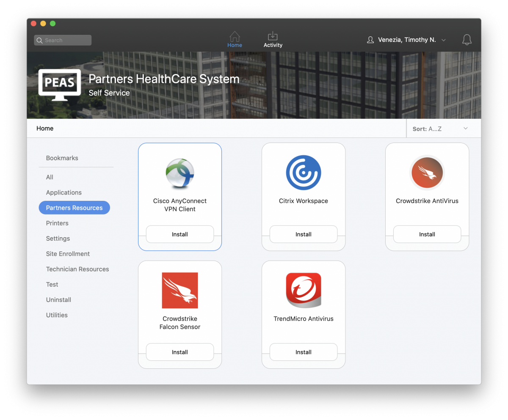
Task: Open the Home tab icon
Action: pos(235,36)
